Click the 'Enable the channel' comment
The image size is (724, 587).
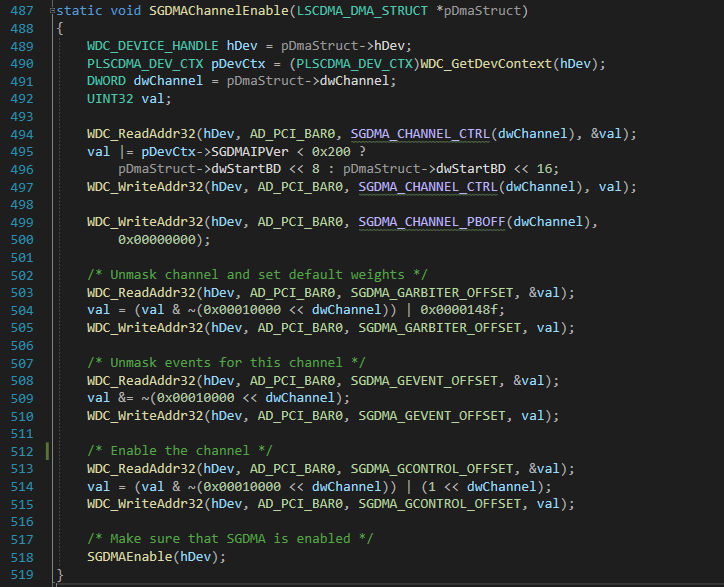pyautogui.click(x=180, y=451)
